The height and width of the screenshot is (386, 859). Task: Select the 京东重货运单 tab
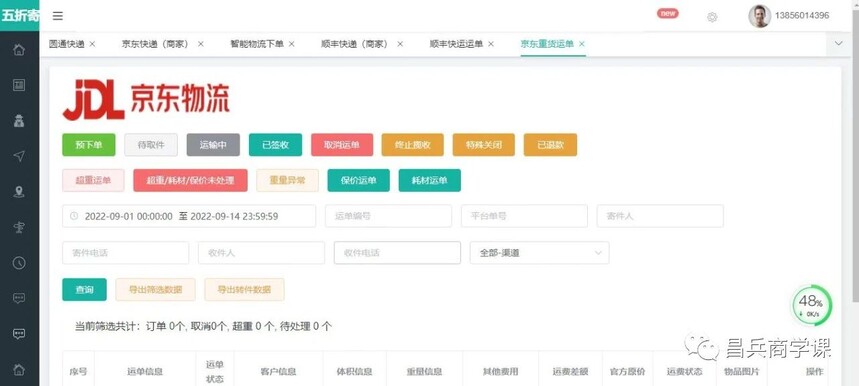(547, 44)
